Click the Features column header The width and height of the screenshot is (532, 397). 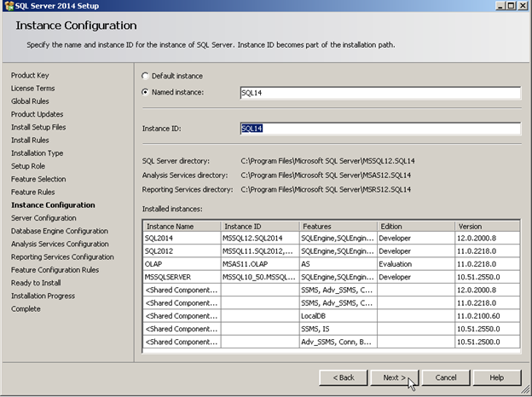(x=338, y=226)
